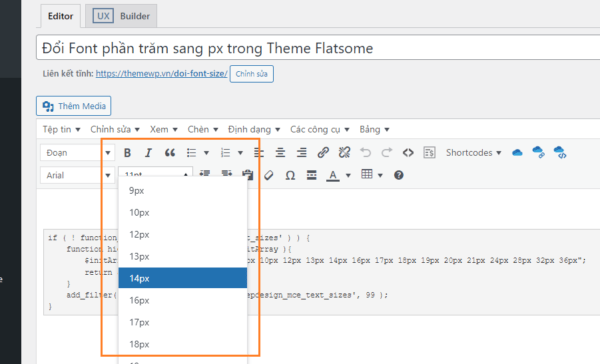
Task: Open the editor help icon
Action: click(x=399, y=175)
